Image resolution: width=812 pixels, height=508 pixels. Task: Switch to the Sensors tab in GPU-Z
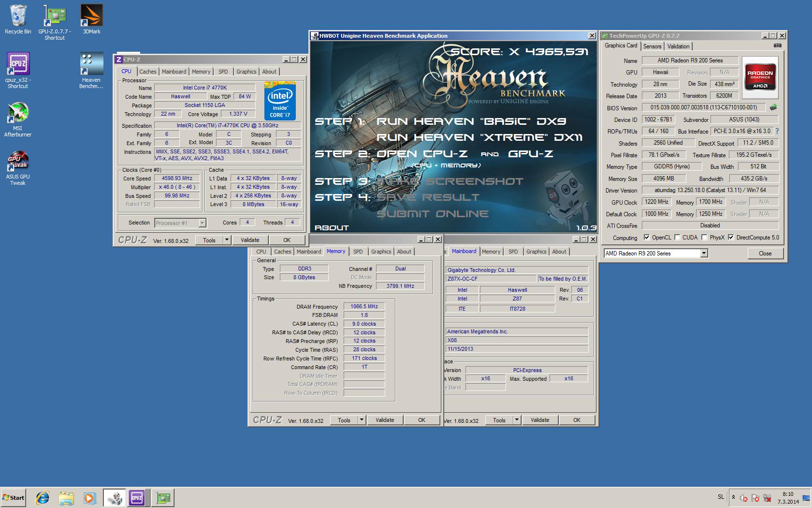point(652,46)
